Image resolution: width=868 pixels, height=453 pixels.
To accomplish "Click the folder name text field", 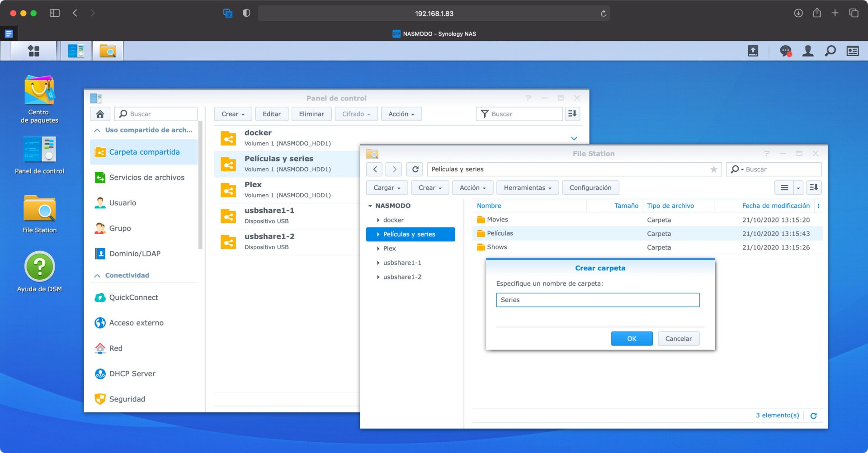I will pyautogui.click(x=597, y=300).
